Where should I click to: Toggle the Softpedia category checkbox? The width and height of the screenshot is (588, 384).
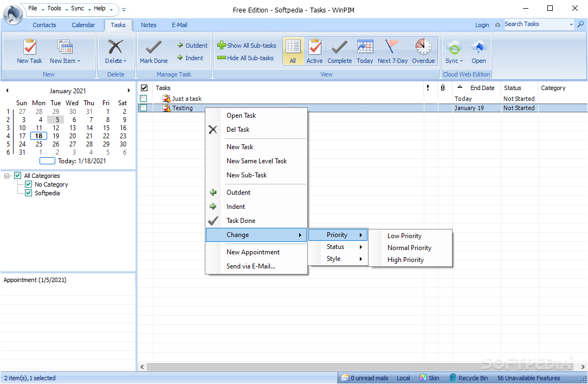29,193
